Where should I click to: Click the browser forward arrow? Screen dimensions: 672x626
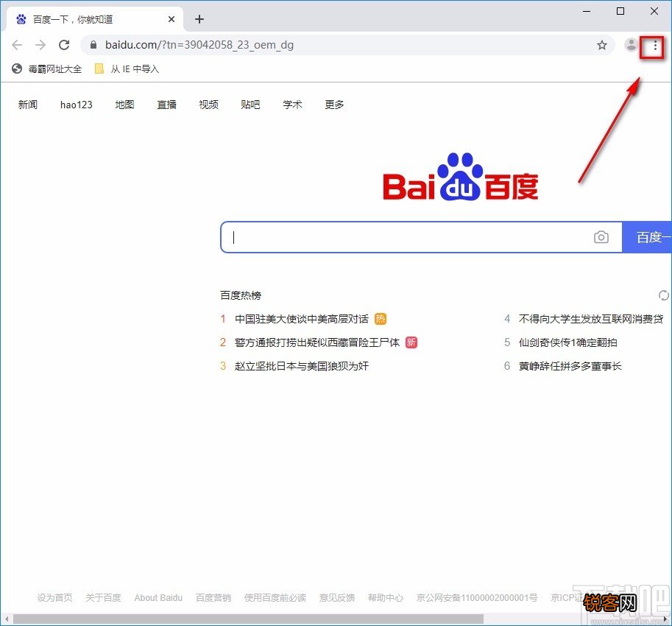(40, 45)
